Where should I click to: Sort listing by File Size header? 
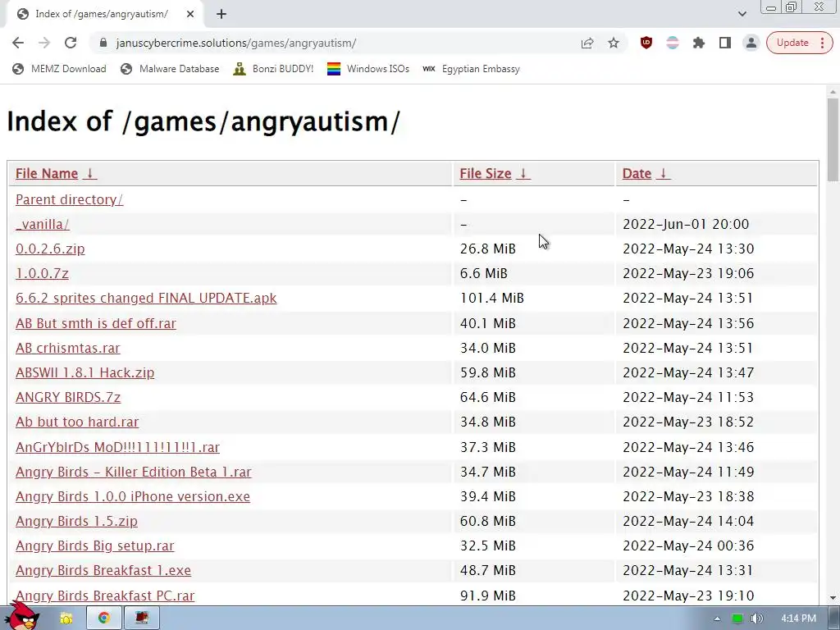tap(486, 174)
